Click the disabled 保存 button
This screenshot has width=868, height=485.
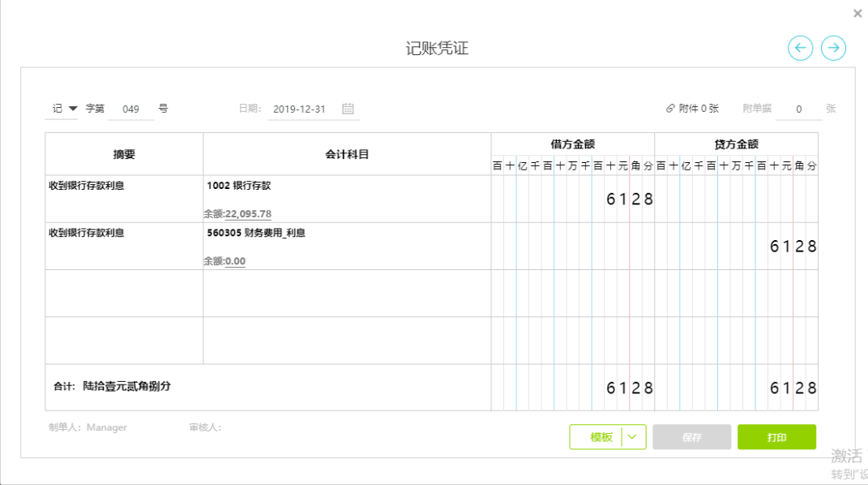(x=691, y=437)
